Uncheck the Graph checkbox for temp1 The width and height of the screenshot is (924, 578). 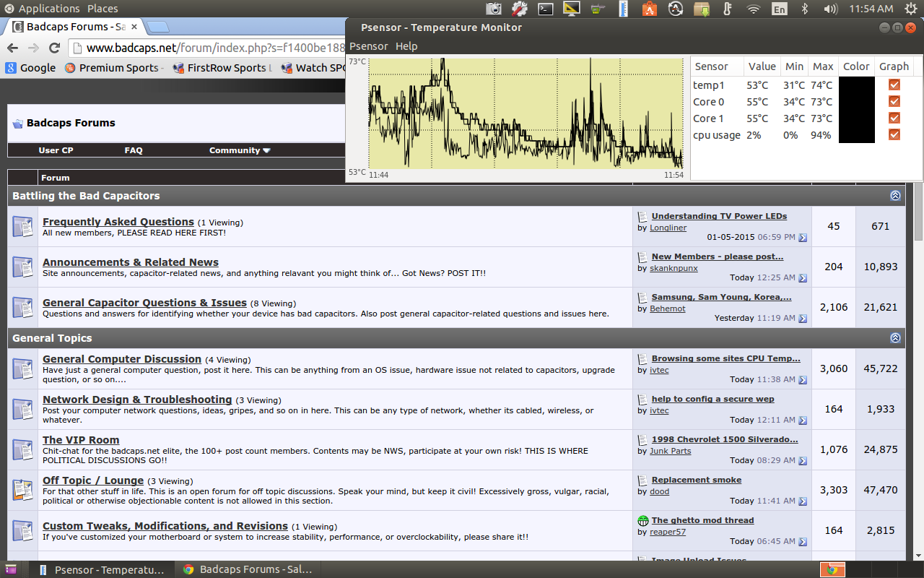point(894,85)
